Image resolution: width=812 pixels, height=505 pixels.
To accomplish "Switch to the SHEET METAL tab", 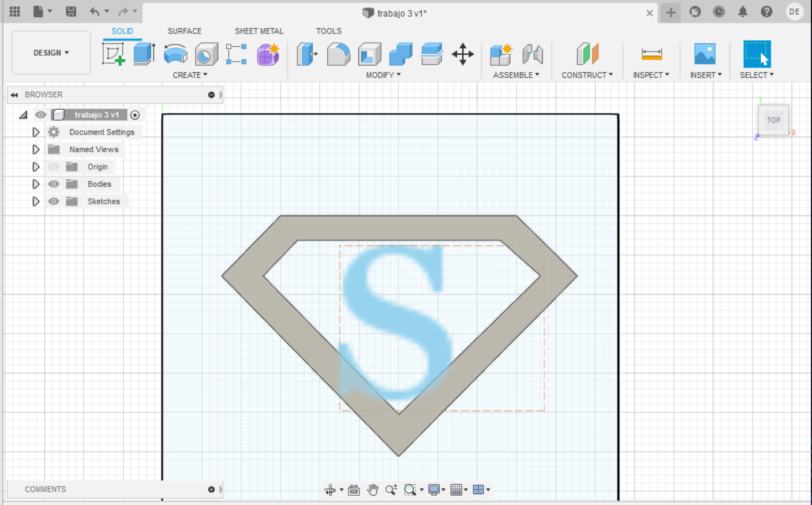I will [x=259, y=31].
